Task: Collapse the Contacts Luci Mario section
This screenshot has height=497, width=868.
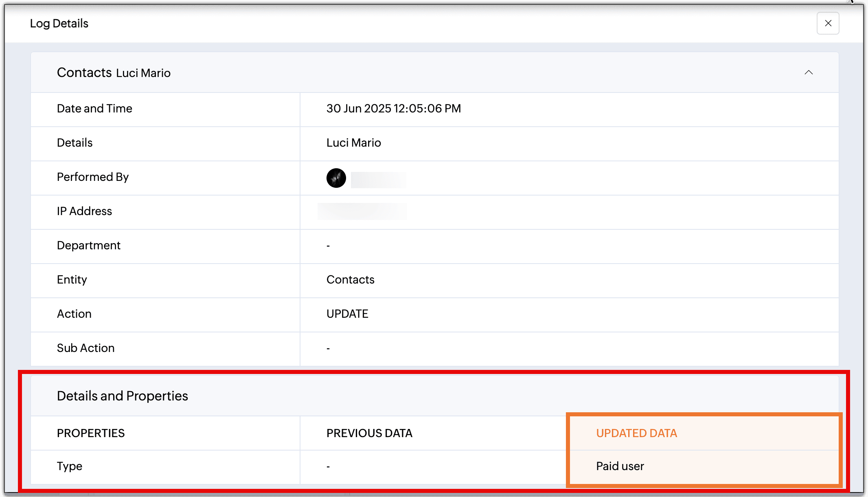Action: 809,73
